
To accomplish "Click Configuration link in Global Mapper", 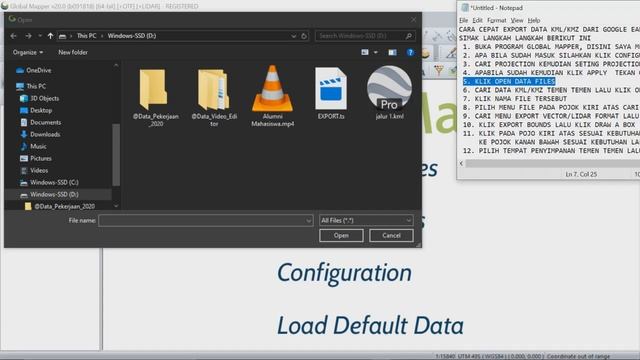I will click(x=344, y=273).
